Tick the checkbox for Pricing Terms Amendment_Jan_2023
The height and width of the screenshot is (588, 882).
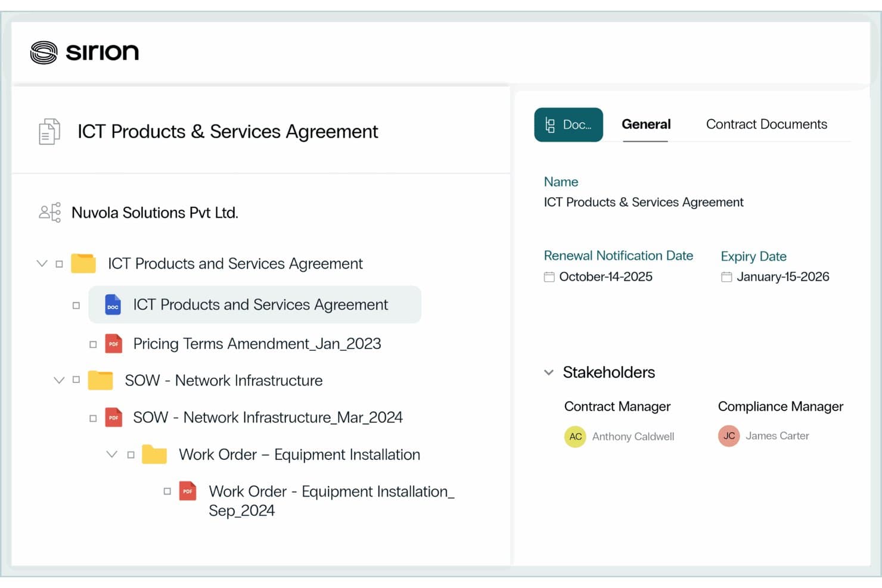[x=93, y=344]
